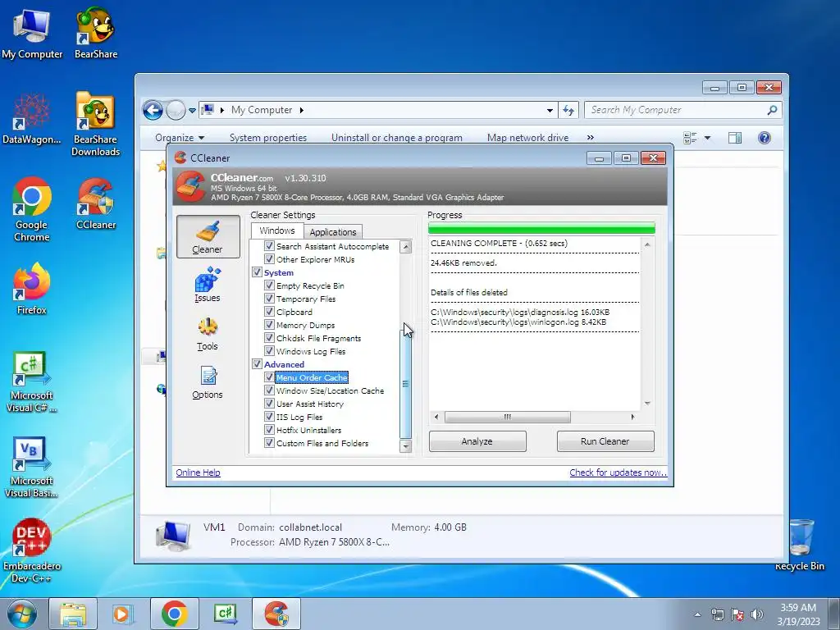Uncheck Windows Log Files
The height and width of the screenshot is (630, 840).
pyautogui.click(x=269, y=351)
